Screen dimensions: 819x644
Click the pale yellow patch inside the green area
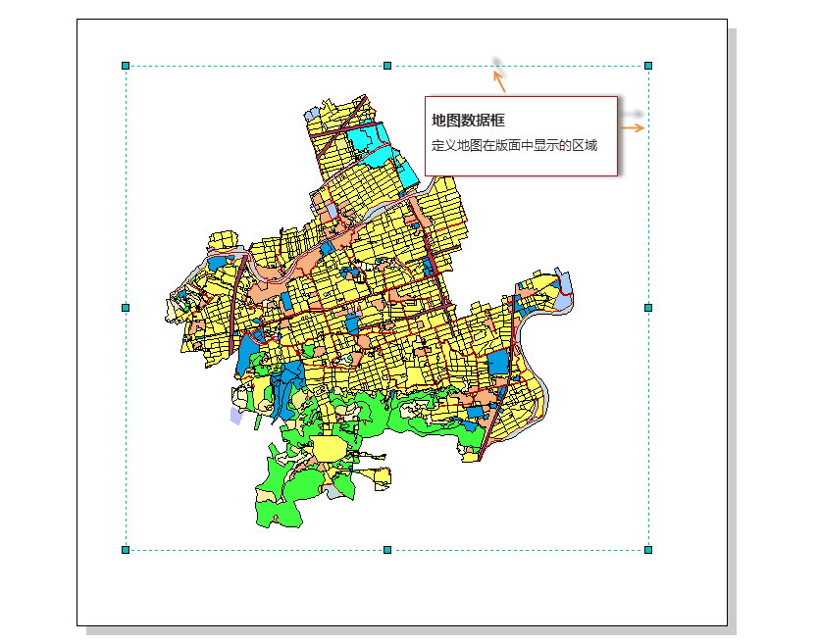329,449
